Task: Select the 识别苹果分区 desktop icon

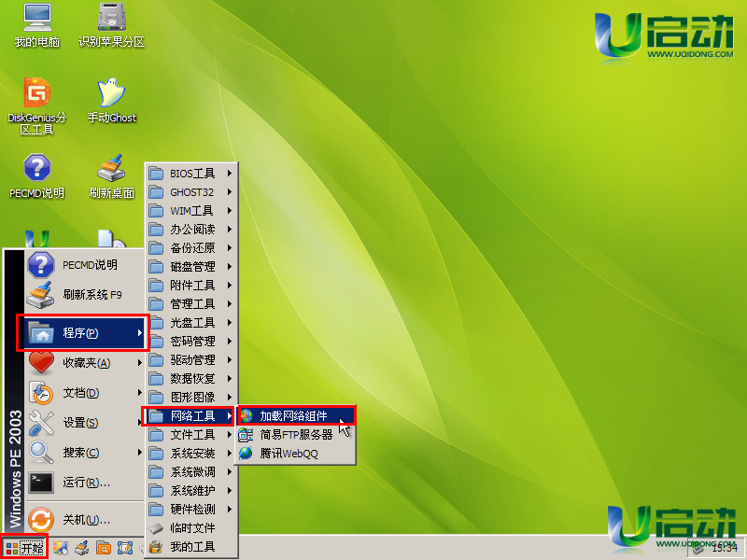Action: (111, 26)
